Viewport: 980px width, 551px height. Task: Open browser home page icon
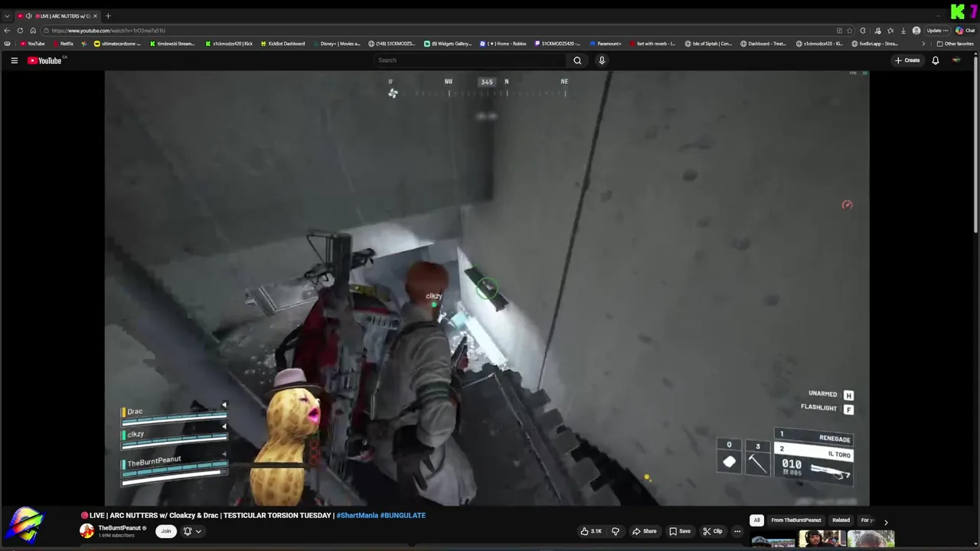33,31
